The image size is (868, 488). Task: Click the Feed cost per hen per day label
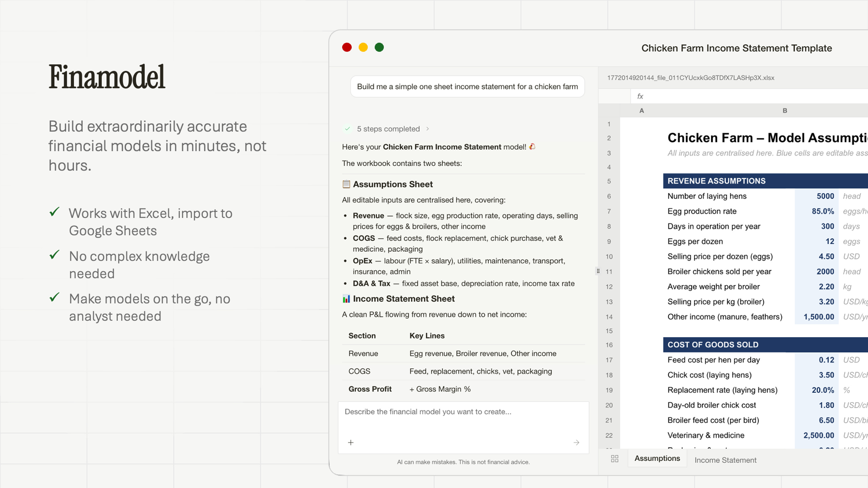pos(713,360)
